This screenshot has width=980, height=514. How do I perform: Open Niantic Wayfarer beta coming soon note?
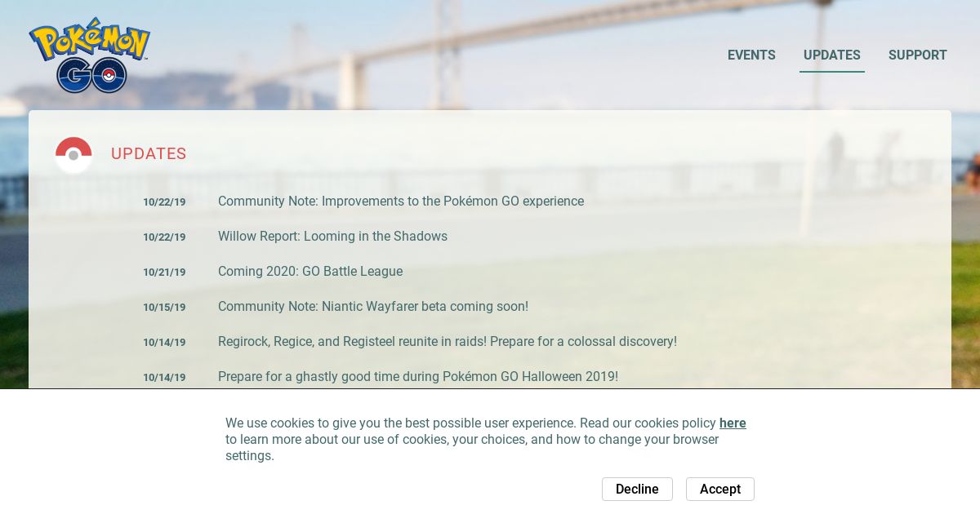pos(373,307)
